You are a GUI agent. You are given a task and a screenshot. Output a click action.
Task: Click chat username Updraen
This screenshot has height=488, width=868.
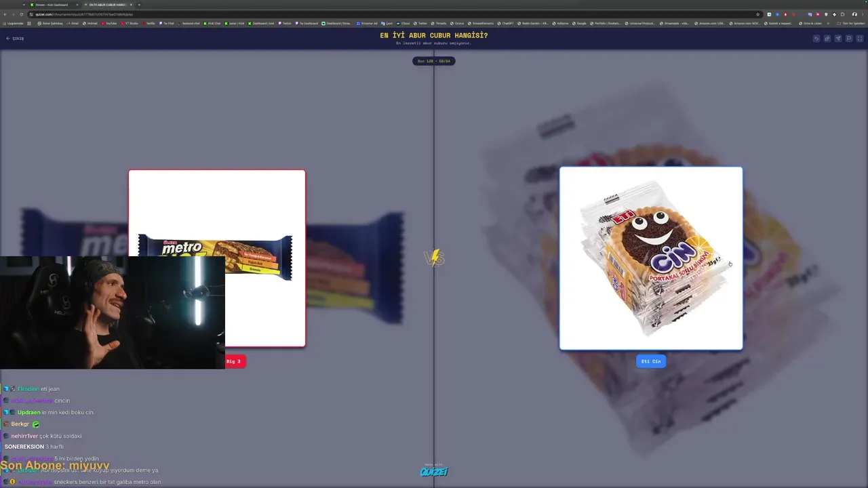tap(28, 412)
